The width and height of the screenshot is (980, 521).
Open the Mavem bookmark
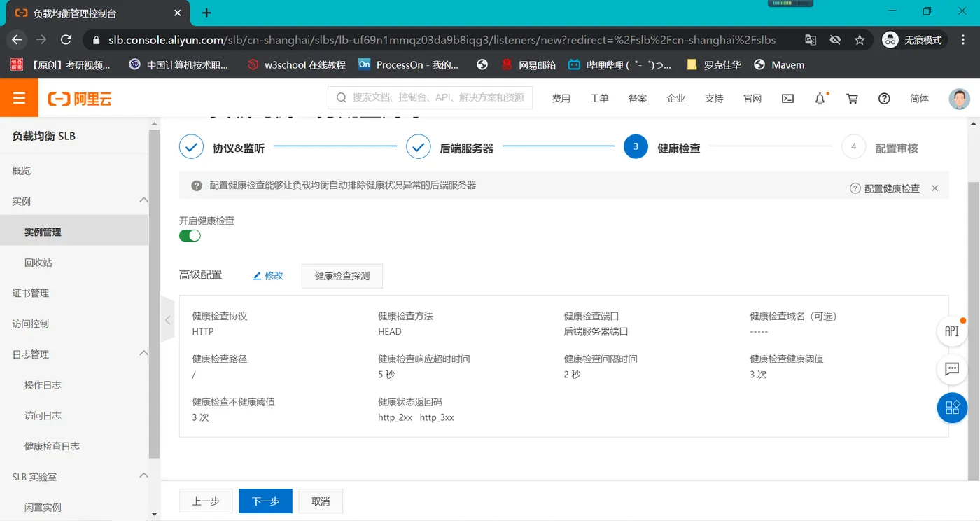[x=779, y=64]
